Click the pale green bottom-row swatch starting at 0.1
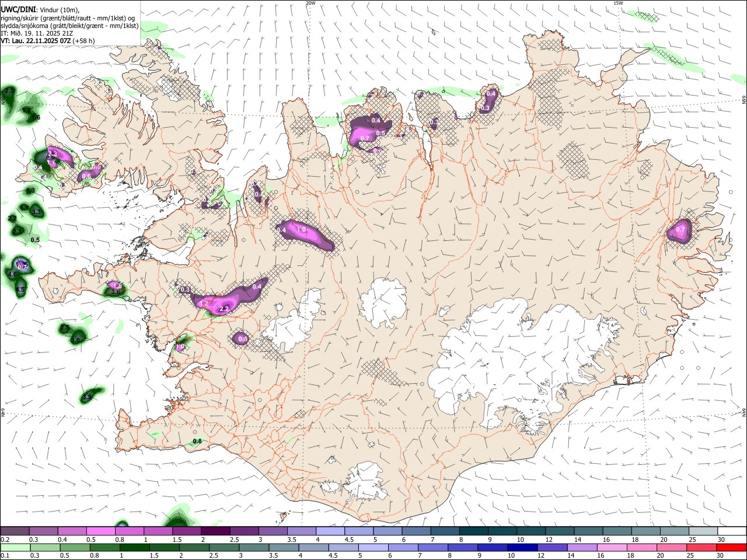The image size is (747, 560). 15,547
